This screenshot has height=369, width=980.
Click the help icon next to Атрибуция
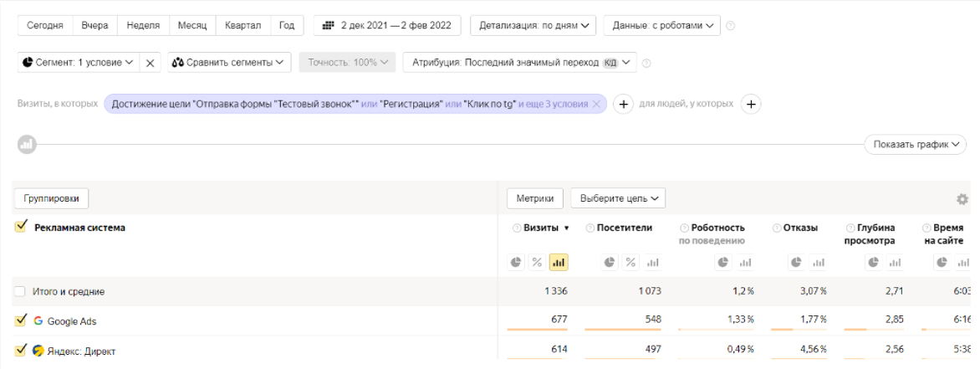click(647, 63)
